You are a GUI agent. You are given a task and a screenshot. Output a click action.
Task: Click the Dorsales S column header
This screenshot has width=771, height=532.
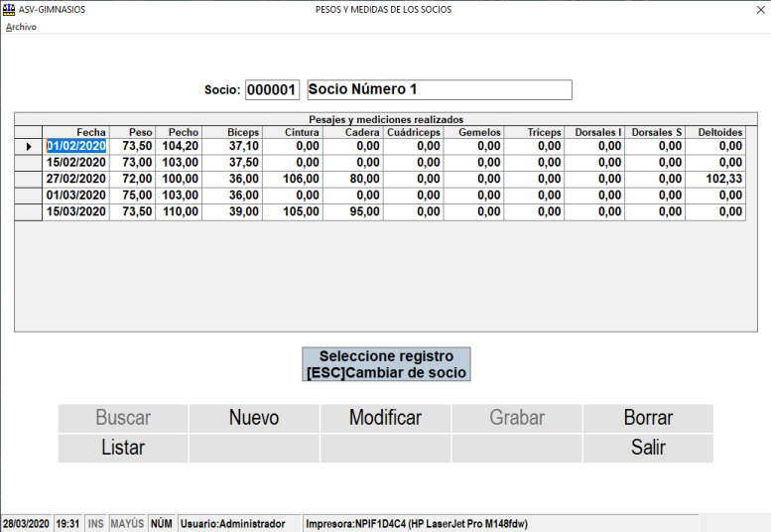click(656, 132)
